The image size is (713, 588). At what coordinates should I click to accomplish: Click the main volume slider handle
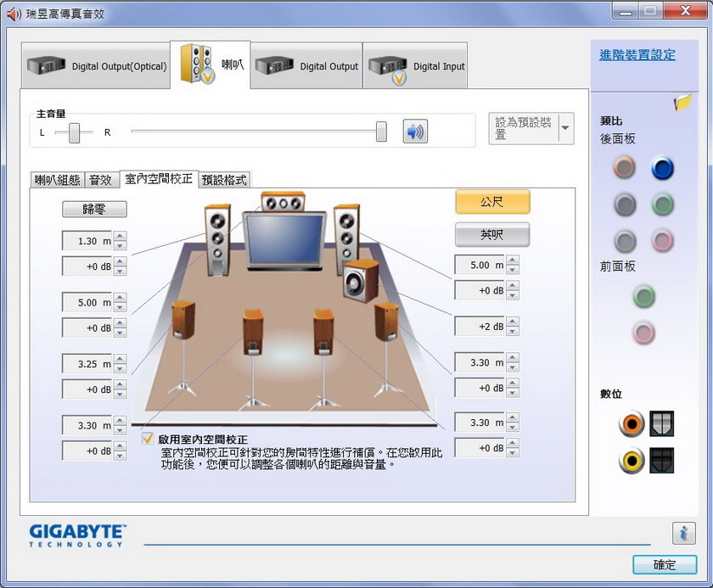click(381, 132)
